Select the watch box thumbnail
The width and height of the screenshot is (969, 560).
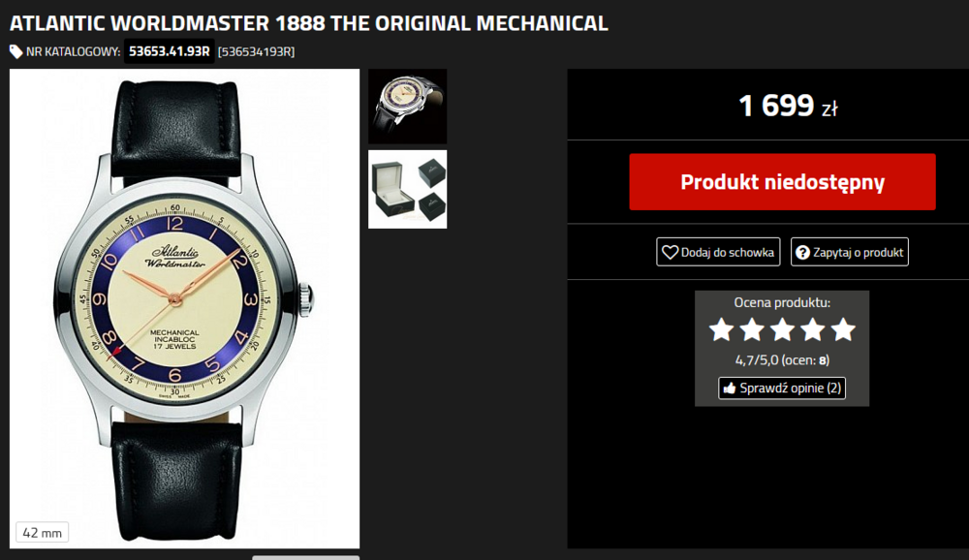coord(408,189)
